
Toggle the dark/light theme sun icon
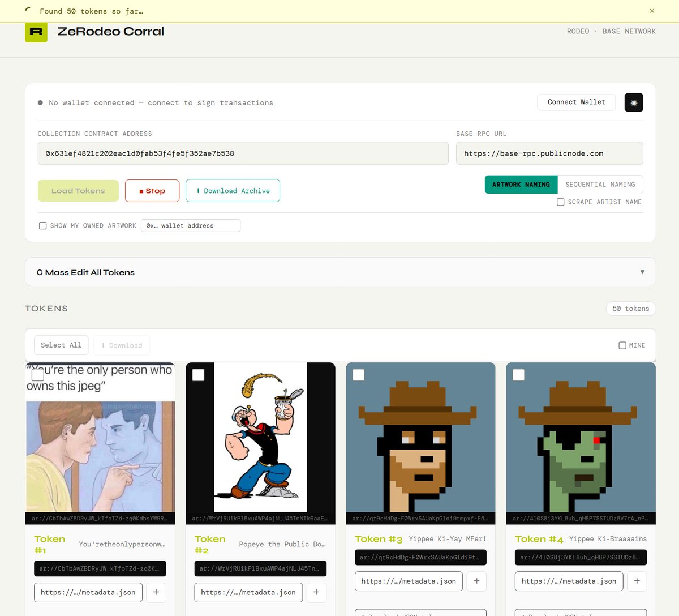634,102
